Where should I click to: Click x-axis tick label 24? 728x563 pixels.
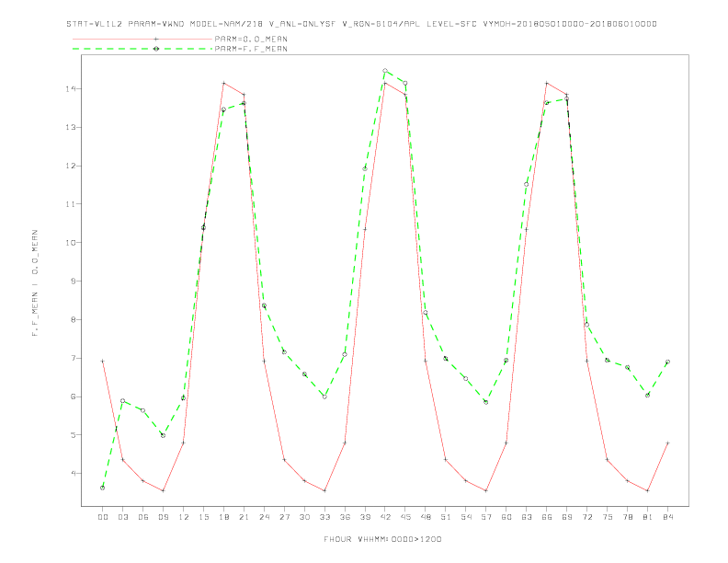point(264,517)
